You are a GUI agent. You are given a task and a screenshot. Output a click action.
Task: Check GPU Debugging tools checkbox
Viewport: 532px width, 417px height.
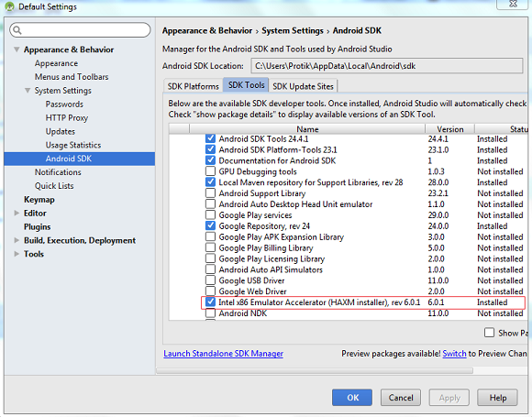210,170
